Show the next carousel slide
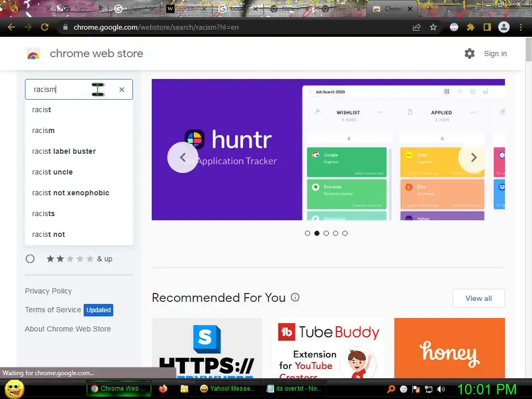Screen dimensions: 532x399 (x=474, y=157)
